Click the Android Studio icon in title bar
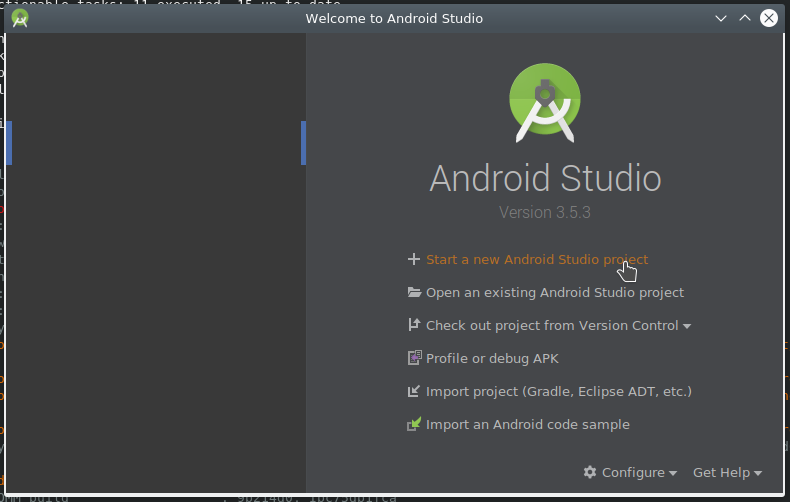Viewport: 790px width, 502px height. [x=20, y=18]
